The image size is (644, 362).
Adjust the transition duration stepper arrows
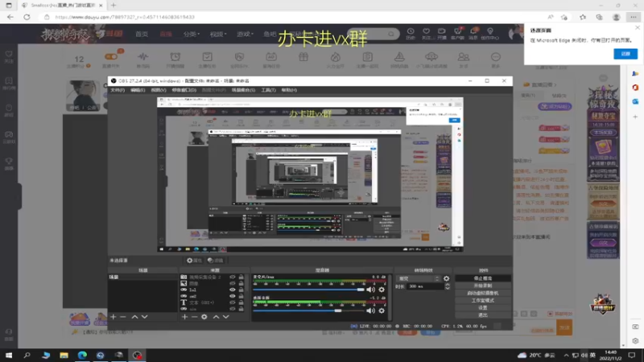tap(448, 286)
